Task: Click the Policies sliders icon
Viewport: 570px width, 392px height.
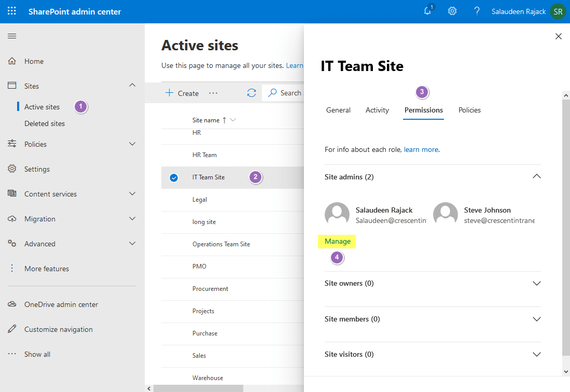Action: (x=12, y=144)
